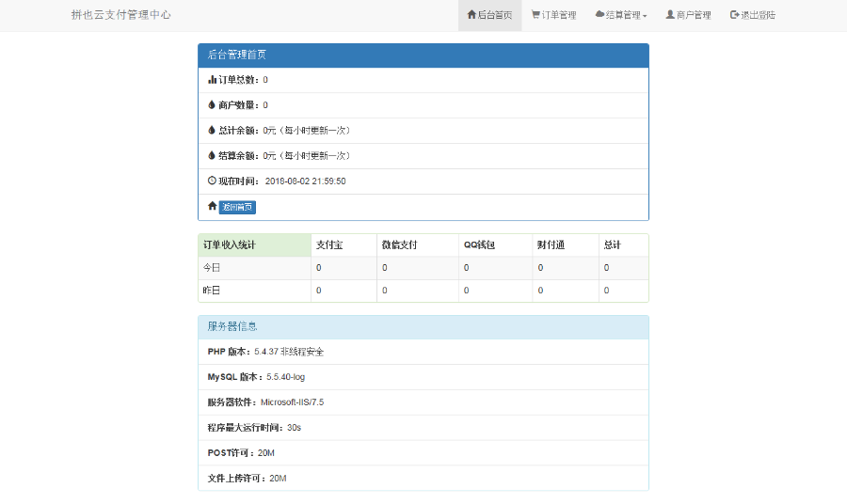
Task: Click the droplet icon by 商户数量
Action: (212, 104)
